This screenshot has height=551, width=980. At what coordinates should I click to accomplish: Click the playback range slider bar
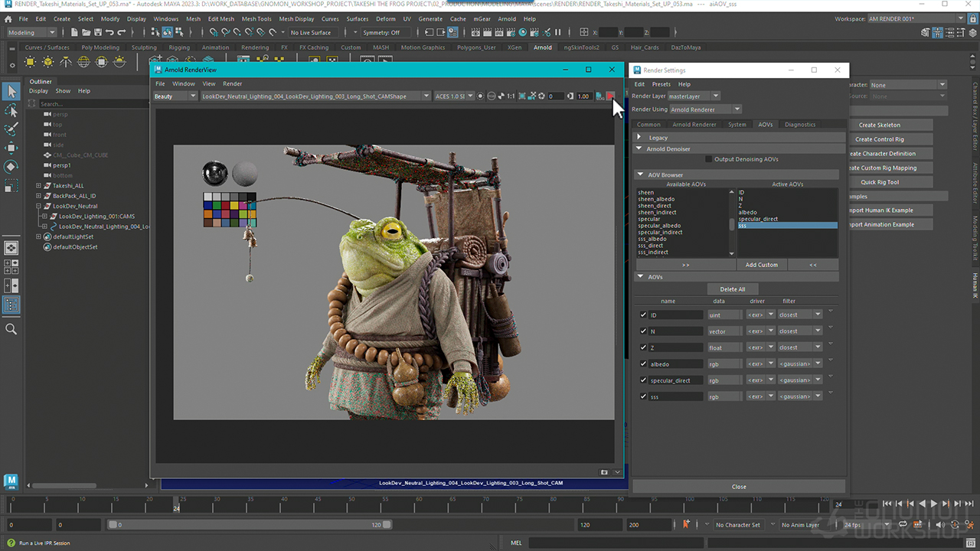249,525
